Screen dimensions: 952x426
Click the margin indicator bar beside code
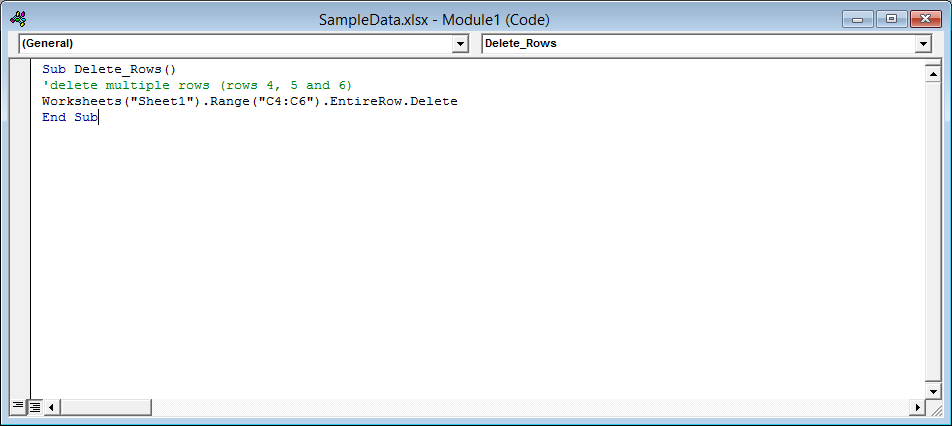tap(20, 229)
